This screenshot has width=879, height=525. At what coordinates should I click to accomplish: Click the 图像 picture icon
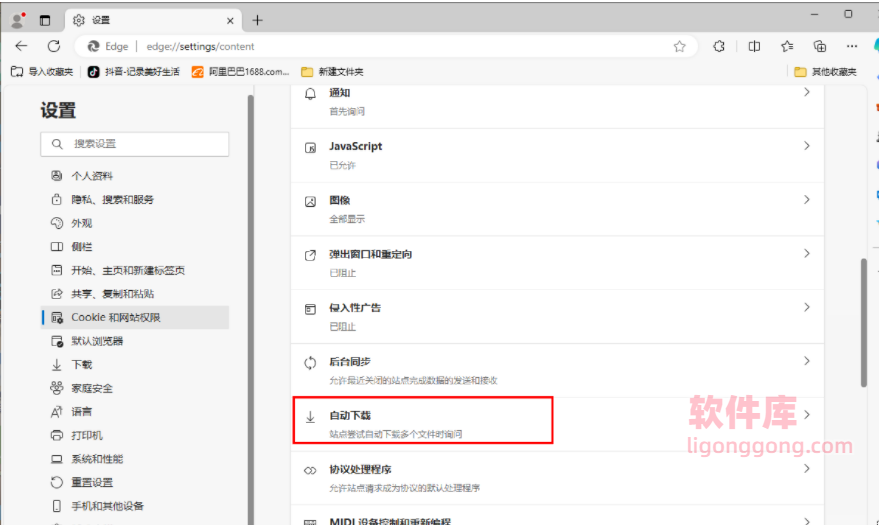310,202
